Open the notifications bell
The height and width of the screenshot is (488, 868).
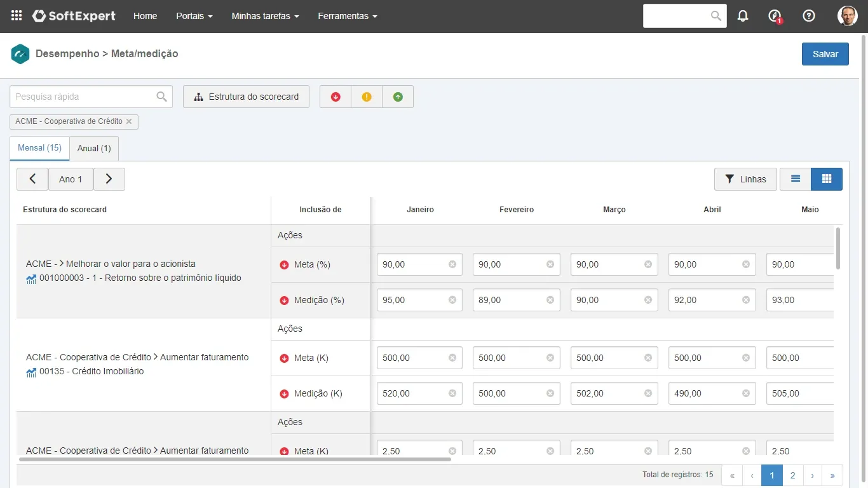tap(743, 16)
